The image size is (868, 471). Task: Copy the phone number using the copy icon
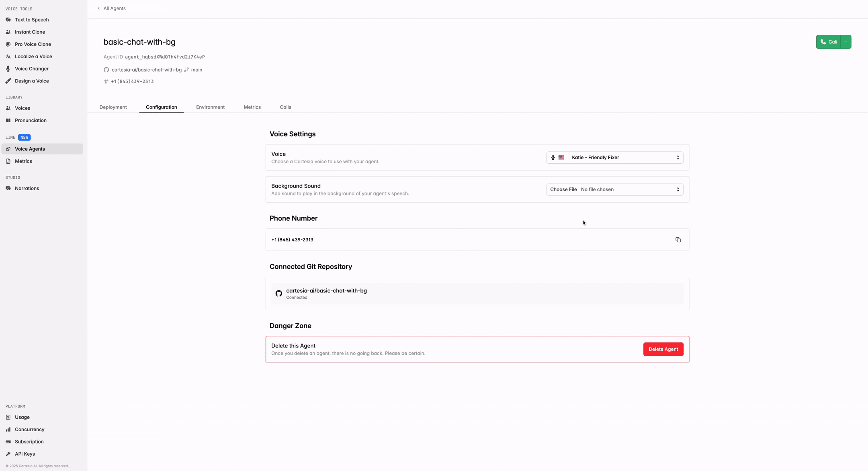(678, 239)
